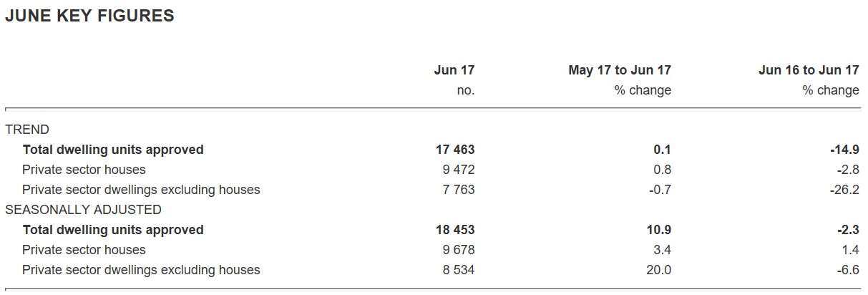
Task: Click the May 17 to Jun 17 header
Action: [x=620, y=70]
